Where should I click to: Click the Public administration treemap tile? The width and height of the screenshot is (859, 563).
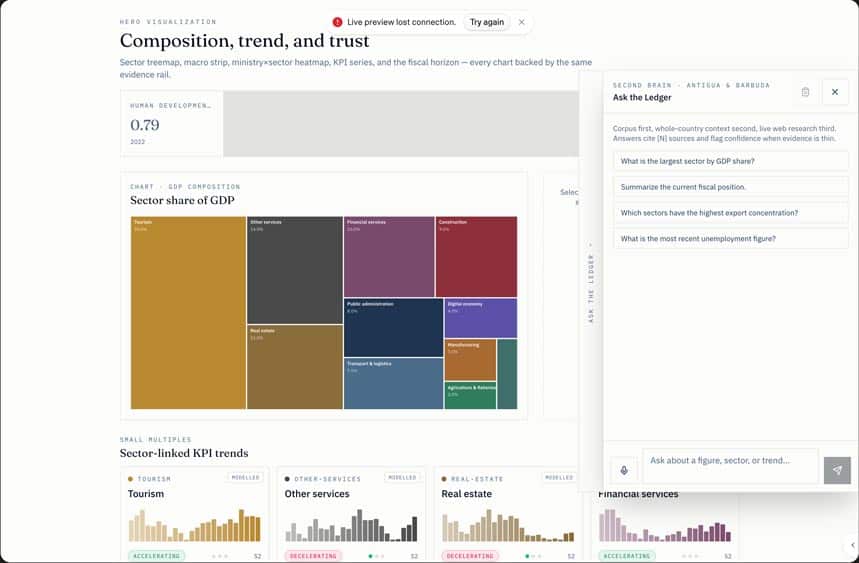pos(393,328)
